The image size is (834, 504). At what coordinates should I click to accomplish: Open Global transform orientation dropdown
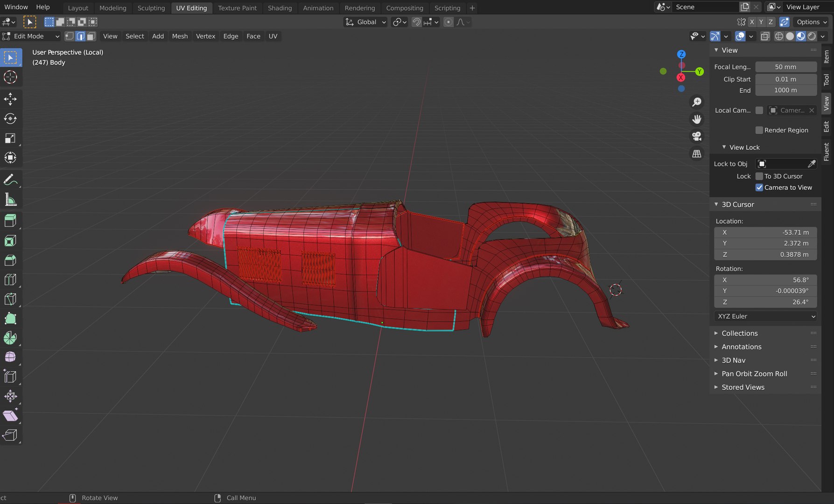365,22
